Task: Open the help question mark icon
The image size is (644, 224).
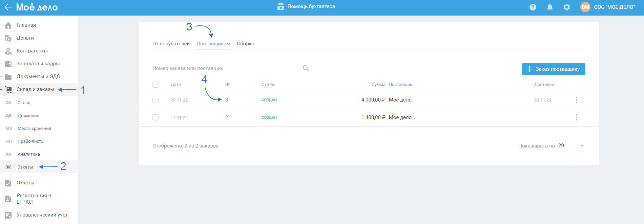Action: [x=533, y=7]
